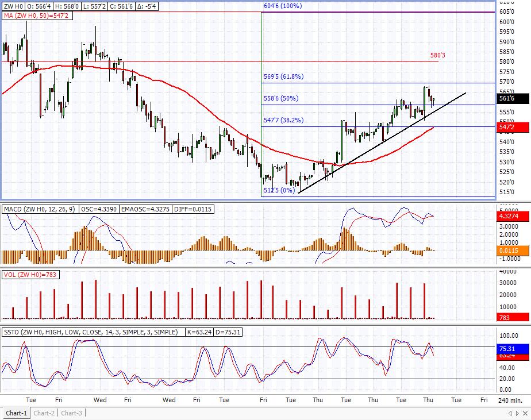Switch to the Chart-2 tab
Screen dimensions: 531x420
click(44, 413)
